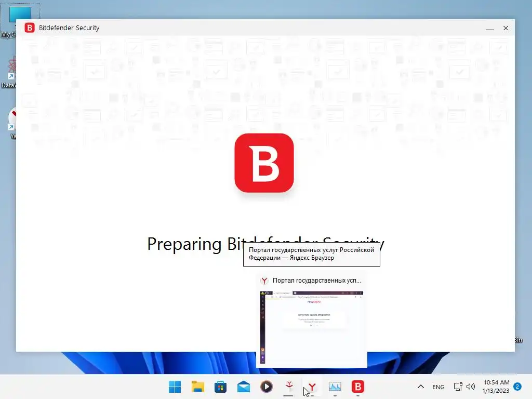Open File Explorer from the taskbar
This screenshot has height=399, width=532.
(x=197, y=387)
